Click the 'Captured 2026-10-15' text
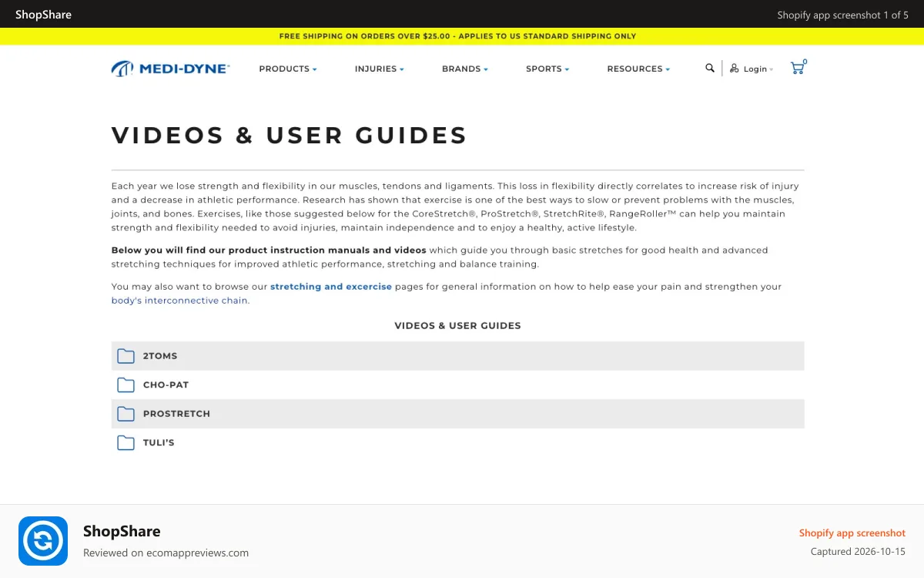This screenshot has height=578, width=924. click(x=858, y=551)
